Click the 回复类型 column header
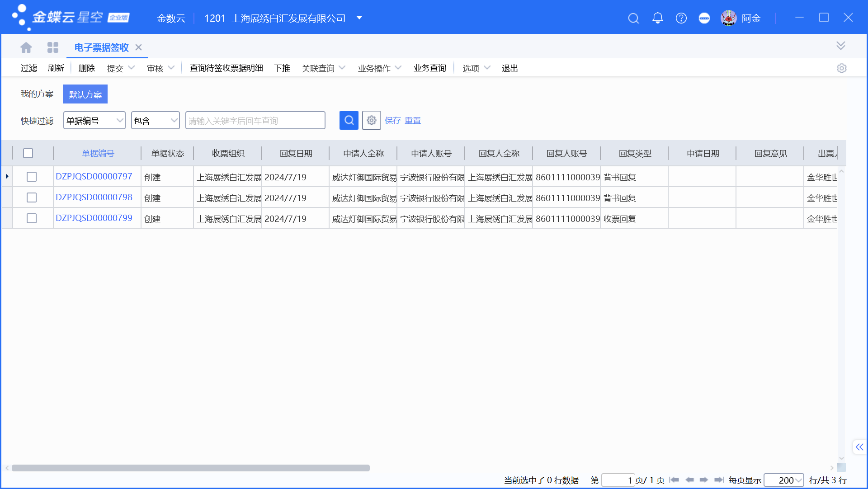868x489 pixels. tap(635, 154)
